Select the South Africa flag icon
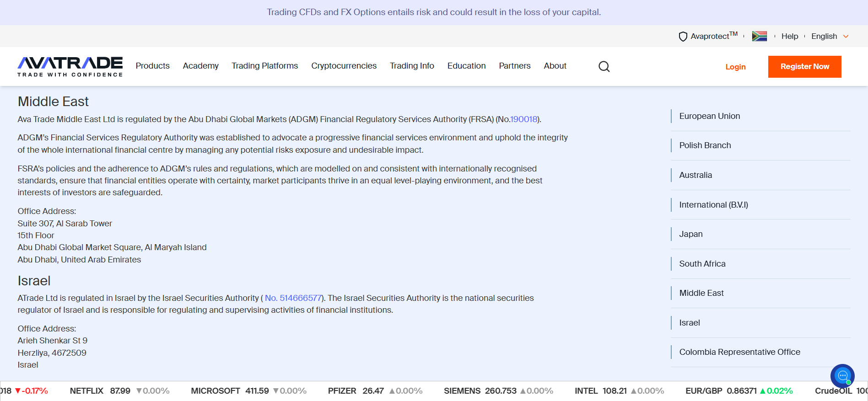The width and height of the screenshot is (868, 401). (759, 36)
